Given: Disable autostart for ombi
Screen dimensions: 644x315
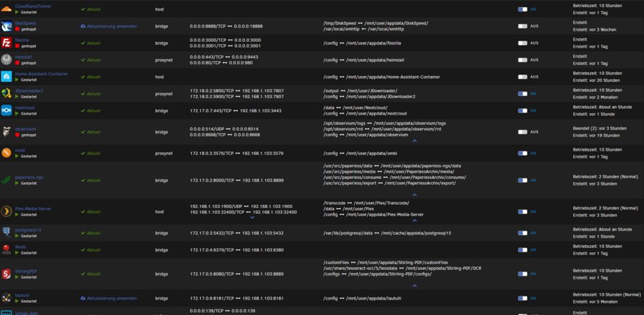Looking at the screenshot, I should 522,153.
